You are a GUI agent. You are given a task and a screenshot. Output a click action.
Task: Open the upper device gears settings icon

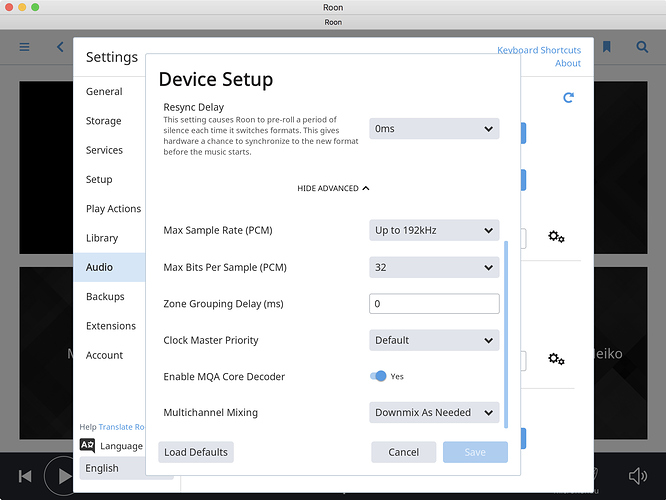556,237
